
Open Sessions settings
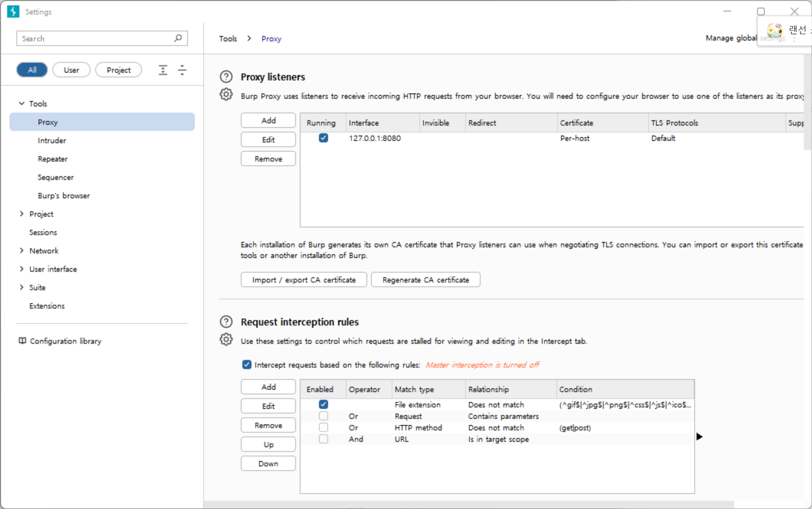pos(43,232)
